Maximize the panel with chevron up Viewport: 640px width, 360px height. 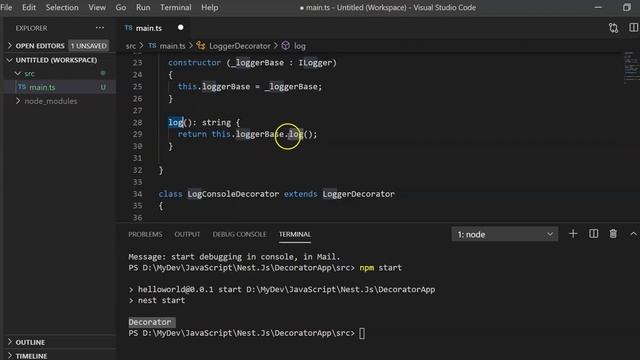pyautogui.click(x=633, y=234)
